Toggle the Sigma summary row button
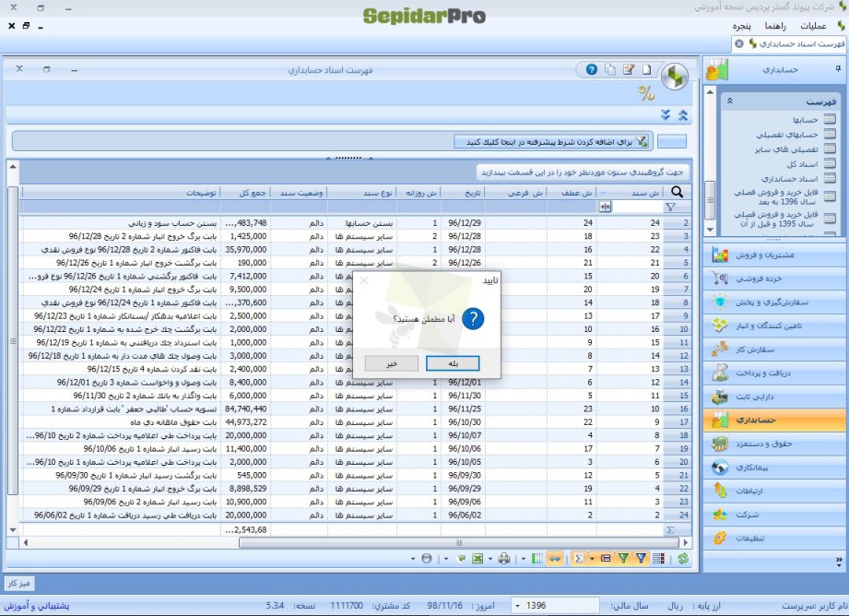The height and width of the screenshot is (616, 849). (x=579, y=559)
